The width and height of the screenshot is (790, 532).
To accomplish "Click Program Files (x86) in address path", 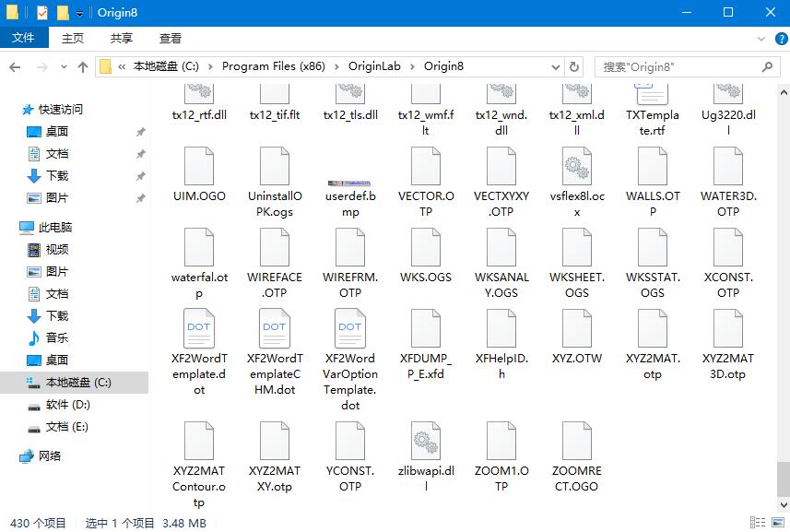I will click(274, 66).
